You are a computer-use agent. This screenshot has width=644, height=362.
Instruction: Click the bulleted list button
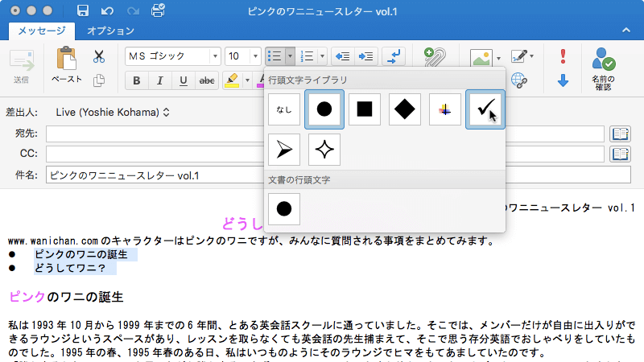pyautogui.click(x=275, y=56)
